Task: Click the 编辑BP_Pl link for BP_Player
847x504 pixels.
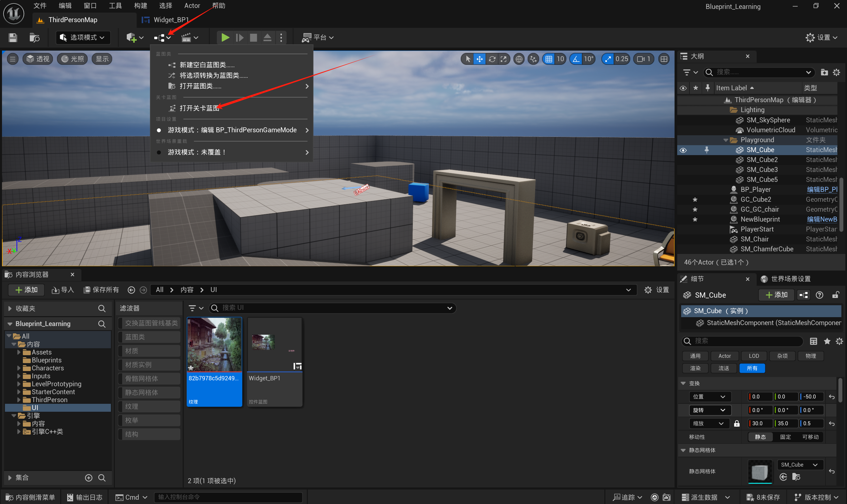Action: (x=822, y=189)
